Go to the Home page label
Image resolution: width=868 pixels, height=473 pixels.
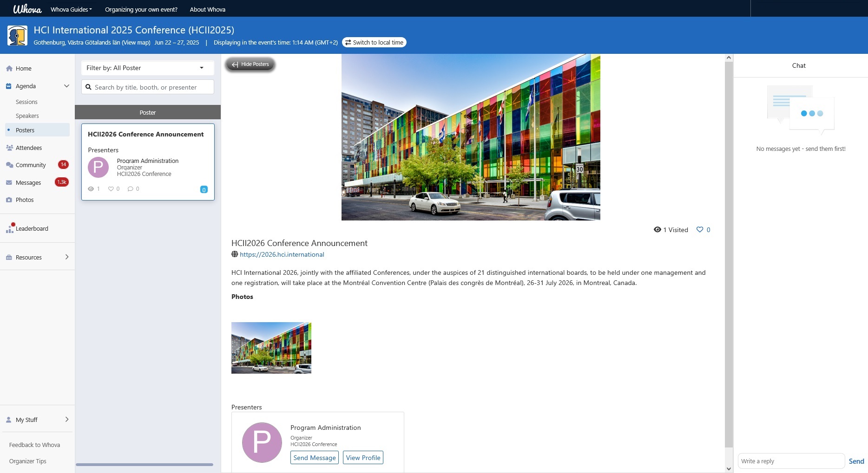(x=24, y=68)
